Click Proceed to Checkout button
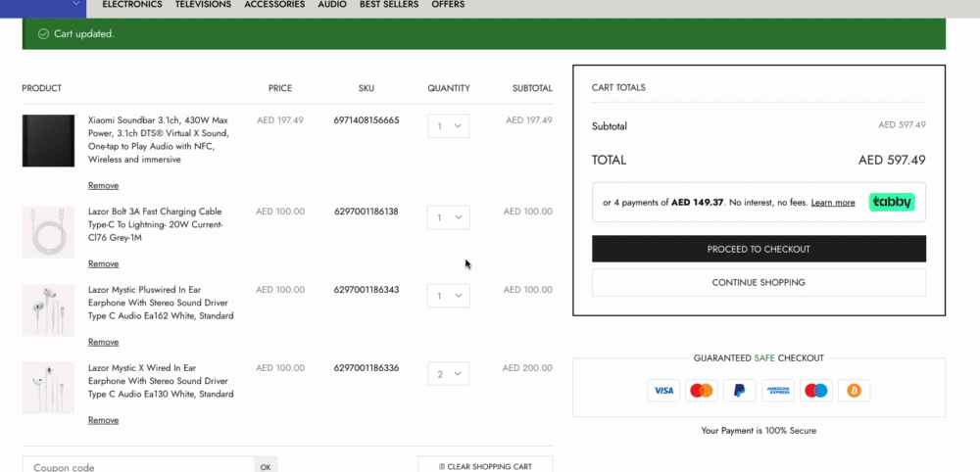Screen dimensions: 980x472 pos(759,249)
